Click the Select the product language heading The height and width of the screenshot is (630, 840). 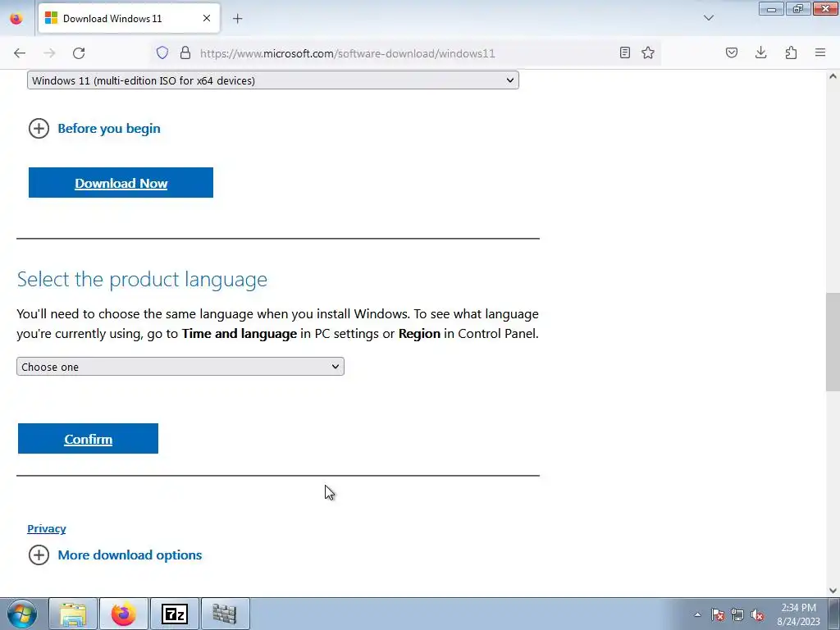[x=142, y=279]
